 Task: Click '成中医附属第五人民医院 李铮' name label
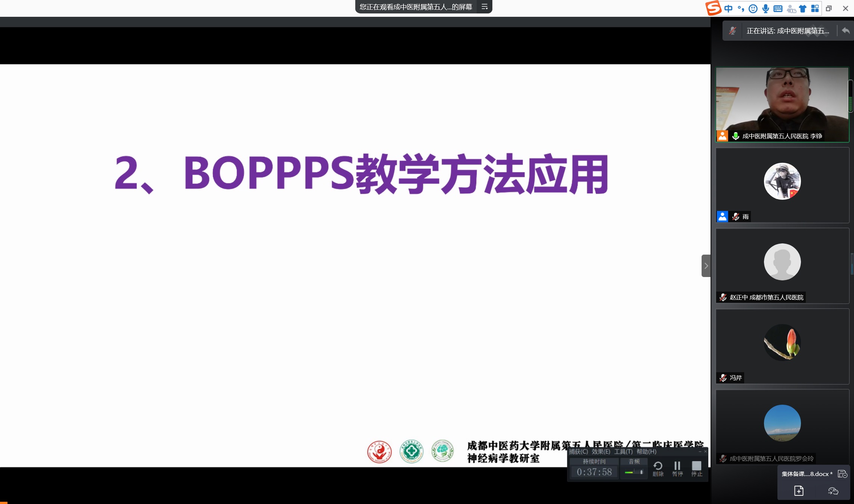(782, 136)
